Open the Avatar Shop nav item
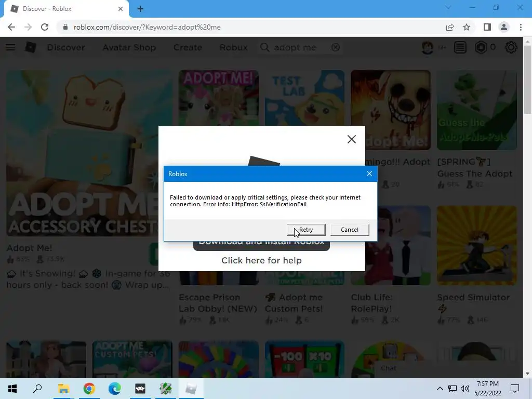 129,47
